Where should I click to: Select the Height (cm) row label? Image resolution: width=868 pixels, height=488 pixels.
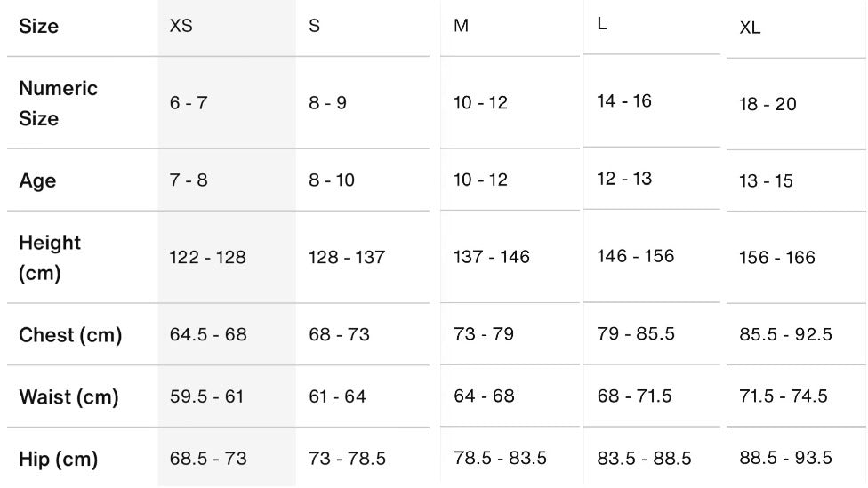tap(50, 258)
